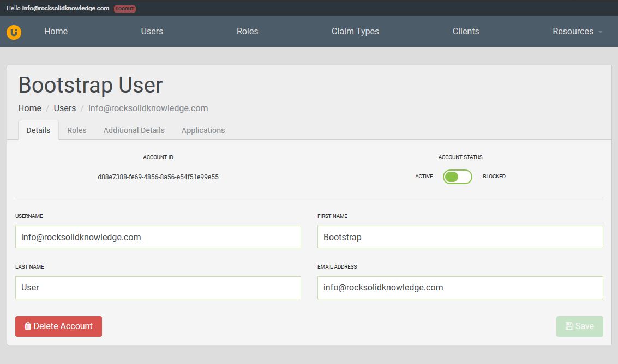Screen dimensions: 618x364
Task: Go to Home via the navigation bar
Action: tap(56, 32)
